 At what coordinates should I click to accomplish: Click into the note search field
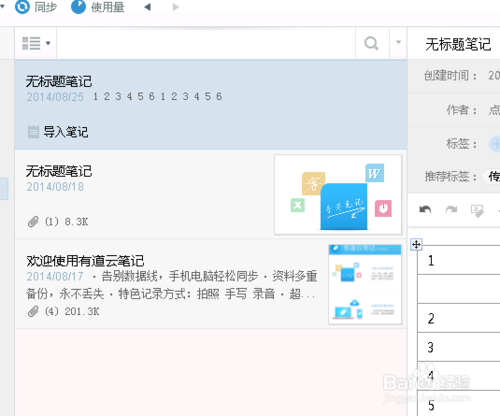point(206,43)
